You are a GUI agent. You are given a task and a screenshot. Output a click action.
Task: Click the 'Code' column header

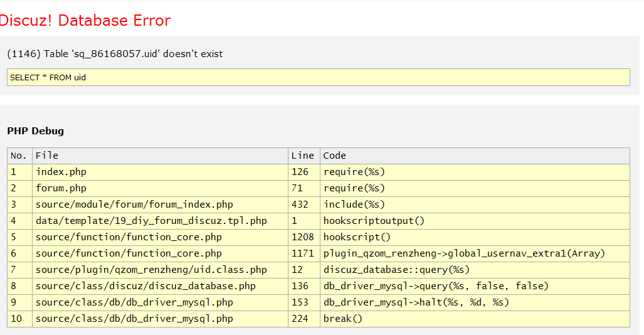coord(475,156)
